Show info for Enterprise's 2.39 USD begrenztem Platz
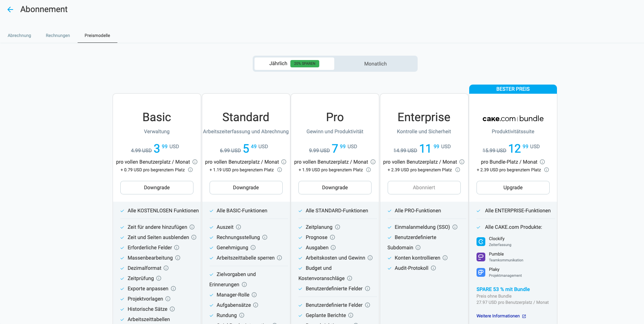Viewport: 644px width, 324px height. point(457,170)
